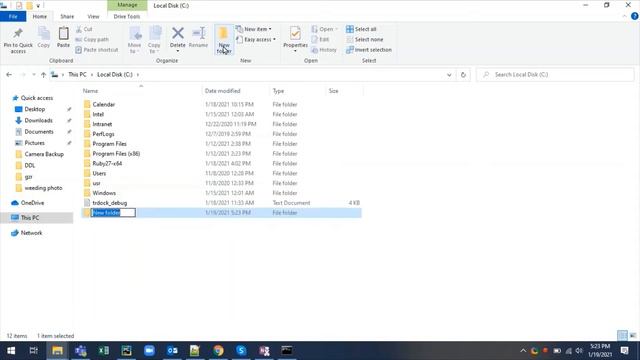Click the Search Local Disk field
The width and height of the screenshot is (640, 360).
[x=556, y=75]
